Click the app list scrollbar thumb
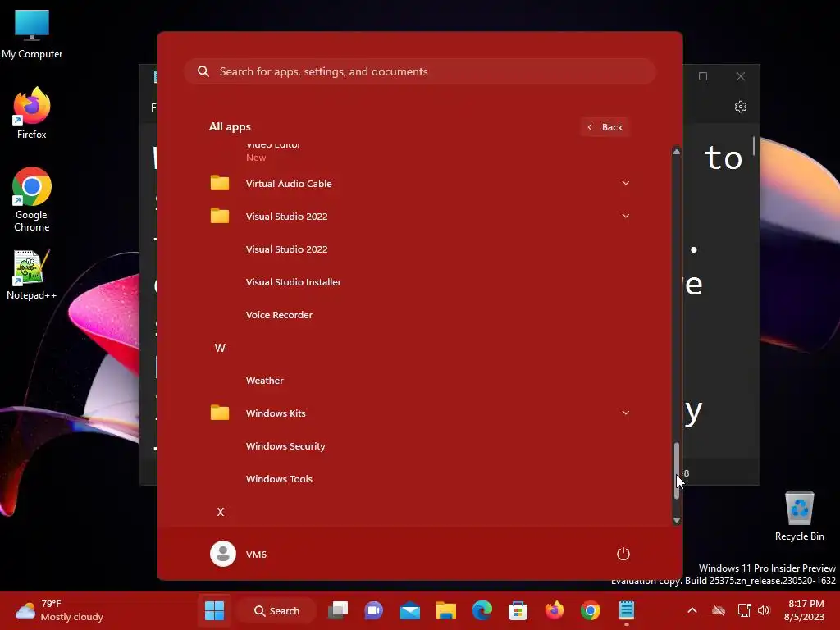Viewport: 840px width, 630px height. [x=677, y=471]
